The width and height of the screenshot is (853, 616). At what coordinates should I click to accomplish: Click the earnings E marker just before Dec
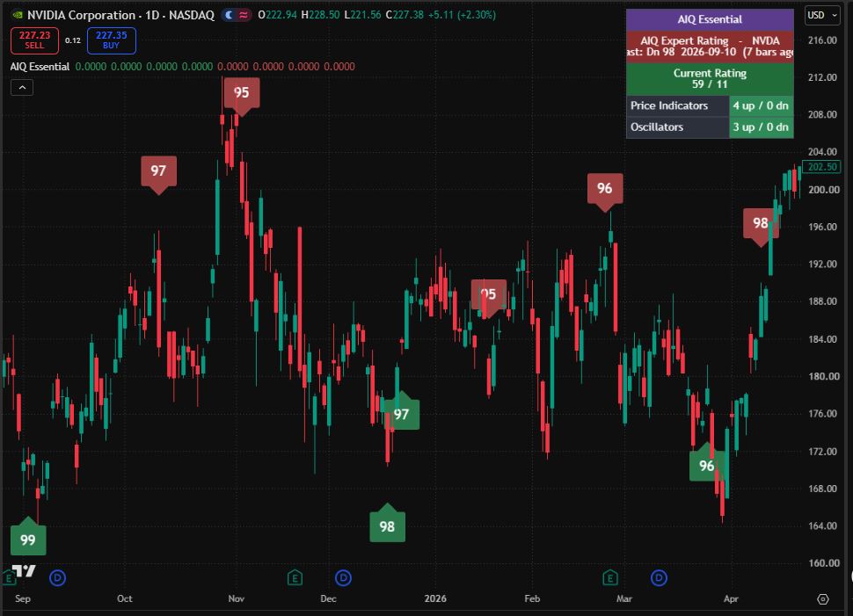(295, 577)
